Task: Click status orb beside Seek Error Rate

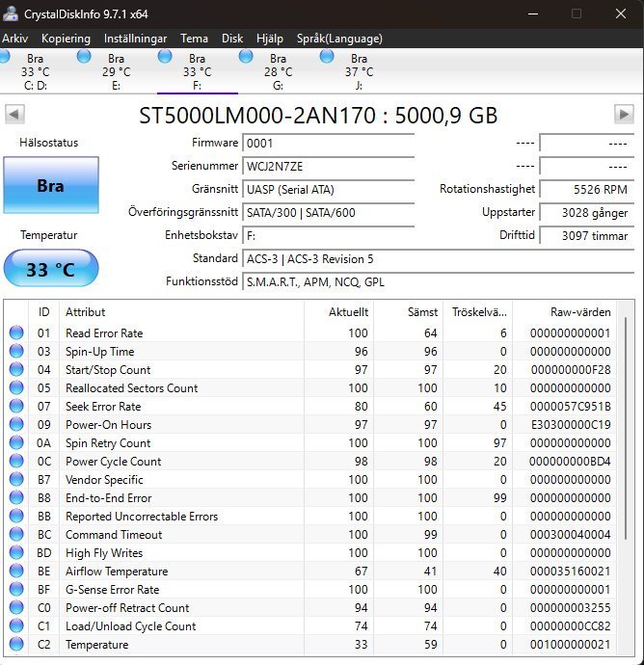Action: 15,407
